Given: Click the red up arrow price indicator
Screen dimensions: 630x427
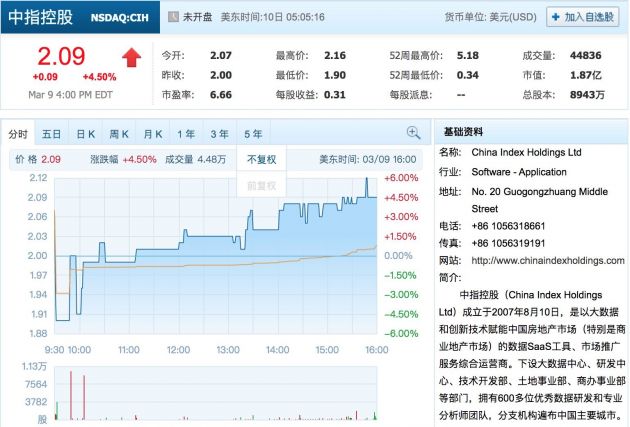Looking at the screenshot, I should click(x=132, y=58).
